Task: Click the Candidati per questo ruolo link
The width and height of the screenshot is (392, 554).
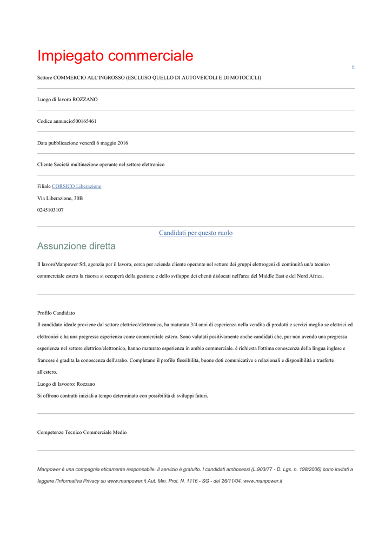Action: point(196,233)
